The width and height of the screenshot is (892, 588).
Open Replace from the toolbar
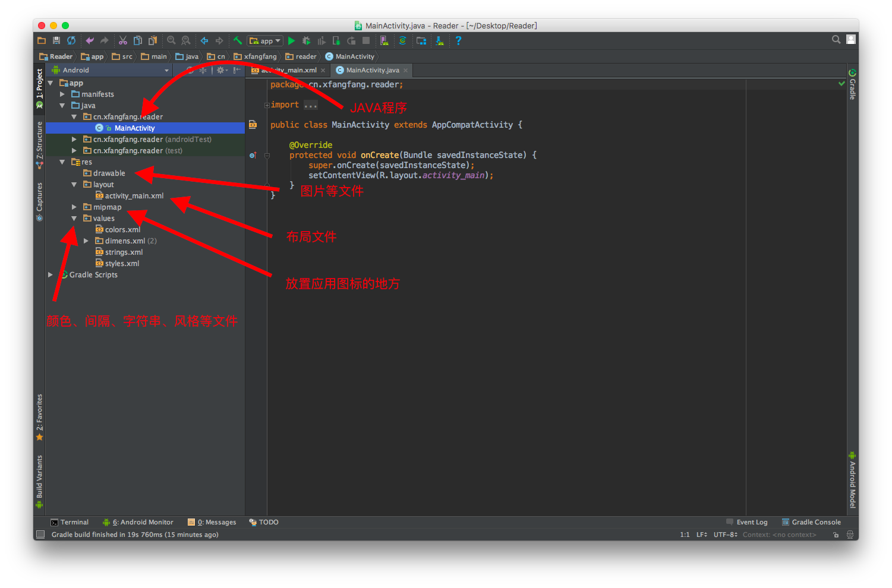pos(186,40)
